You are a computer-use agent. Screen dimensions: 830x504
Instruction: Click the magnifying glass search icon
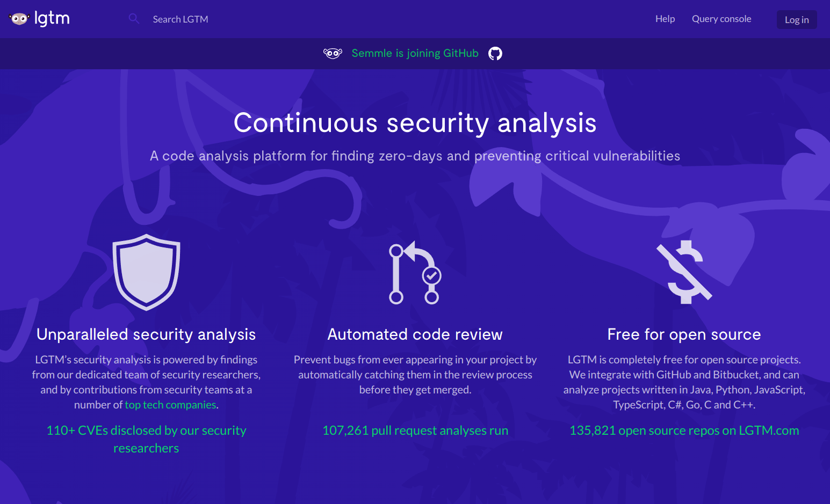(133, 18)
